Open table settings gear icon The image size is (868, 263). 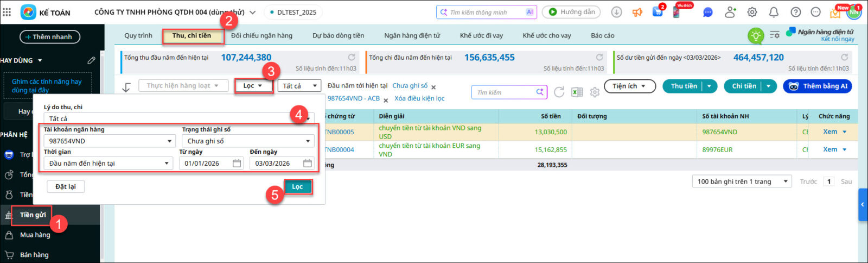[x=595, y=92]
